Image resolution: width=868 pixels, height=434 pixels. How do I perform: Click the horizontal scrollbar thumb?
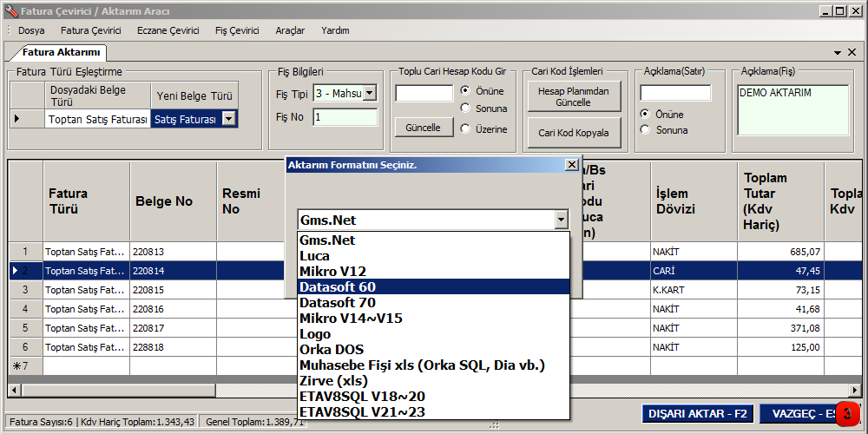118,391
